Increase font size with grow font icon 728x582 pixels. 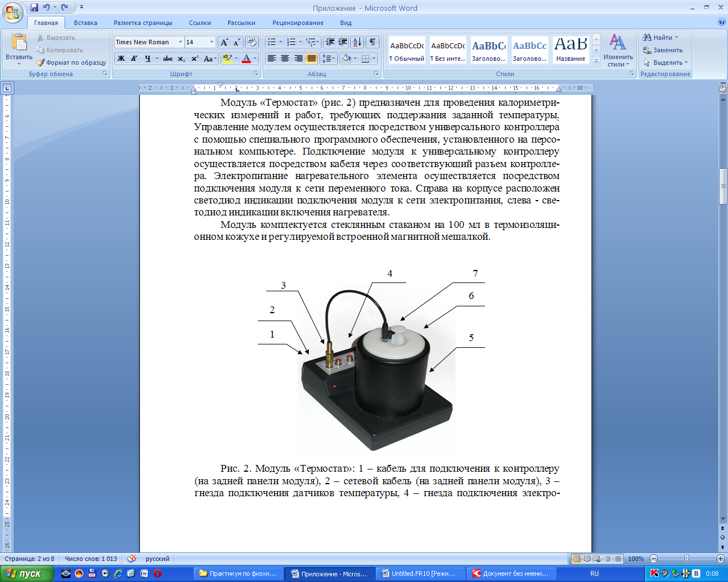pos(224,42)
